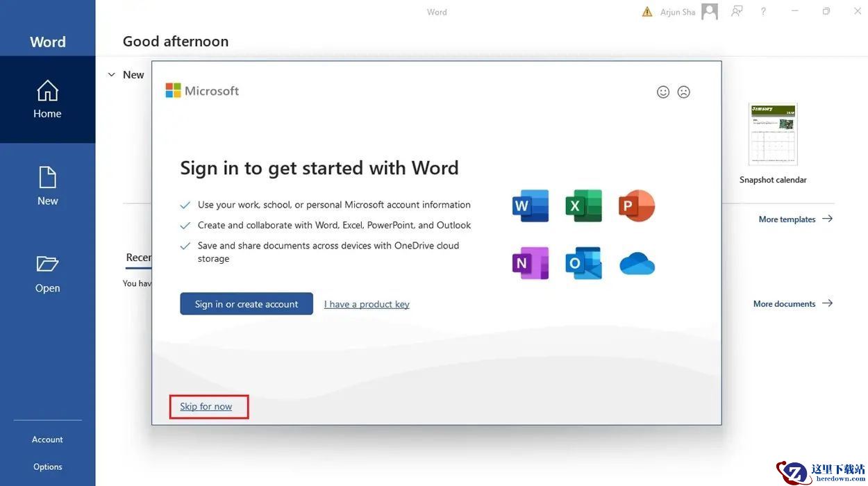Open the Snapshot calendar template thumbnail

(773, 135)
